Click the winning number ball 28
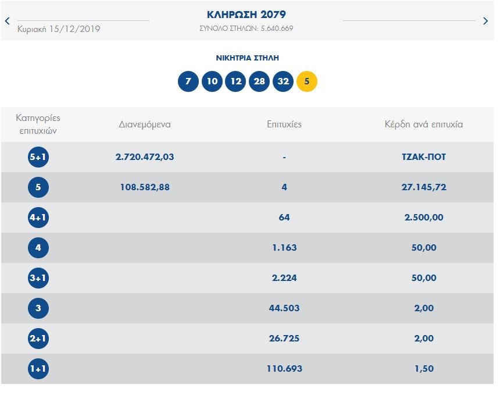504x420 pixels. pyautogui.click(x=259, y=81)
